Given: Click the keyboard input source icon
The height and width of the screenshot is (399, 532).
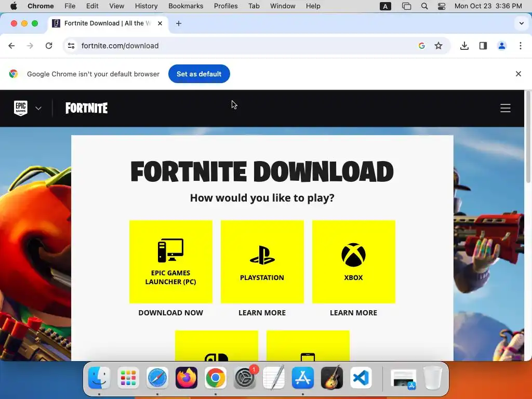Looking at the screenshot, I should (385, 6).
